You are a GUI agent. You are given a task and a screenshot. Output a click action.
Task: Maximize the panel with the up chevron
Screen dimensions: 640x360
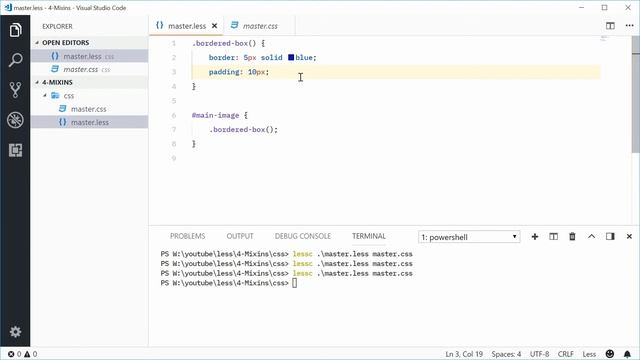(x=591, y=237)
